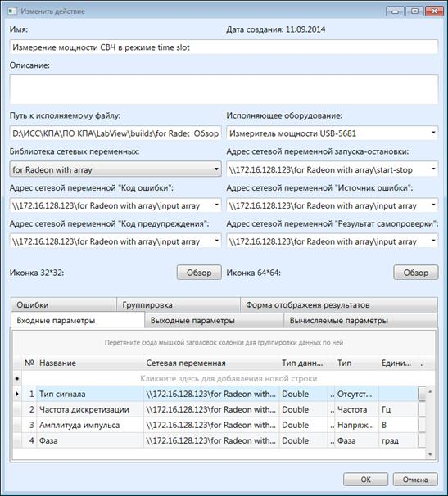Click the 'Отмена' cancel button
The width and height of the screenshot is (448, 496).
415,480
